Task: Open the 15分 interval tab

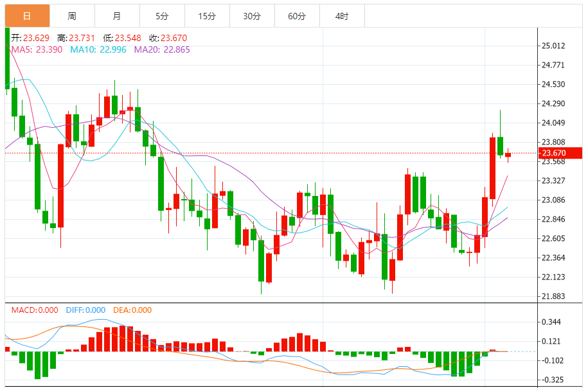Action: tap(207, 16)
